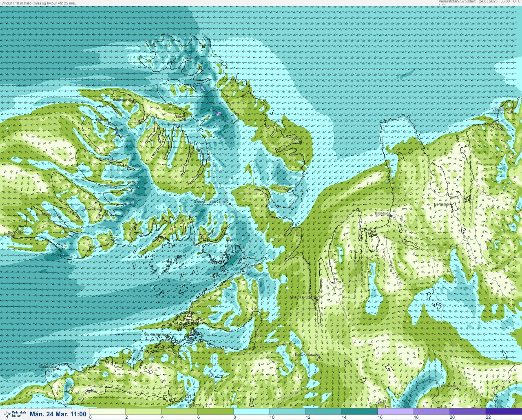
Task: Click the Gjögur station label
Action: 294,139
